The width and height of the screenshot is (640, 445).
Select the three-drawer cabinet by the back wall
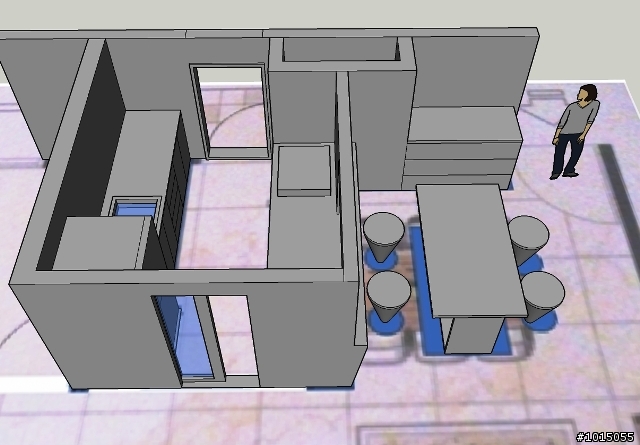[x=464, y=148]
